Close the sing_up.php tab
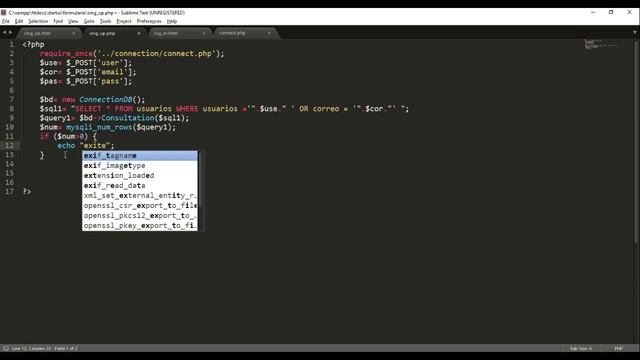Image resolution: width=640 pixels, height=360 pixels. (139, 33)
